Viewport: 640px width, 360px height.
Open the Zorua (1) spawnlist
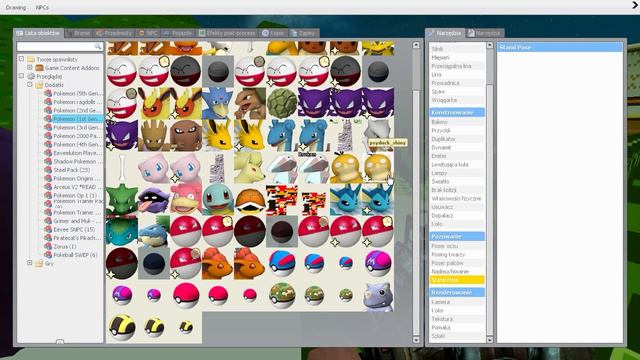(x=65, y=246)
